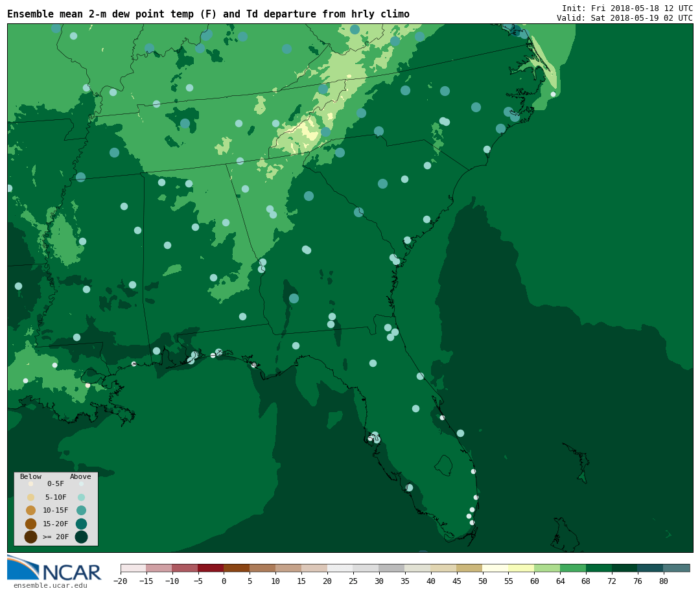Click the 'Init: Fri 2018-05-18 12 UTC' text
Viewport: 700px width, 593px height.
point(627,8)
